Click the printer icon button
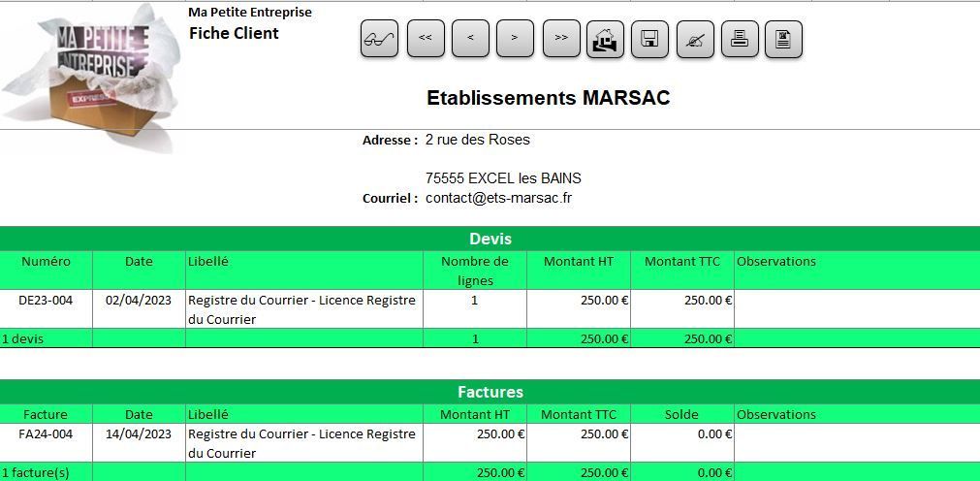980x481 pixels. point(740,39)
